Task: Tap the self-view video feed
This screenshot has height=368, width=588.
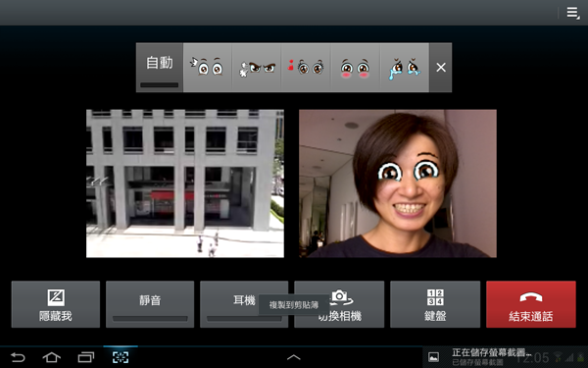Action: tap(398, 184)
